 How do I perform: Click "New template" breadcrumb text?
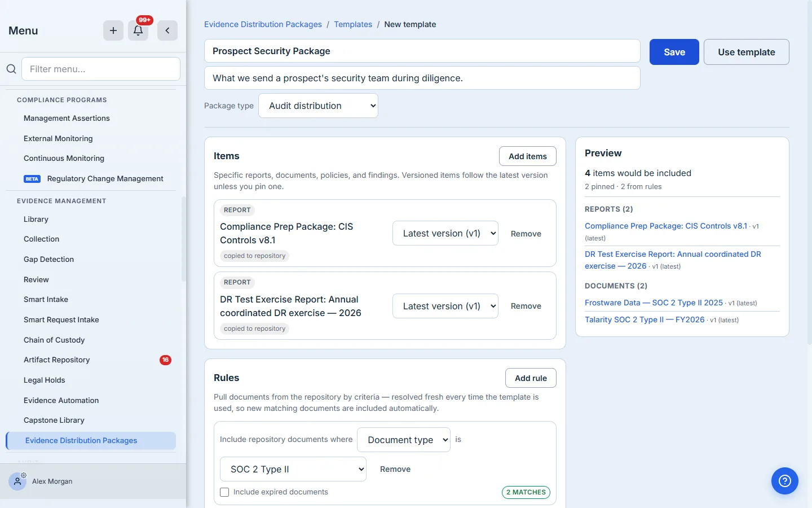click(x=410, y=24)
